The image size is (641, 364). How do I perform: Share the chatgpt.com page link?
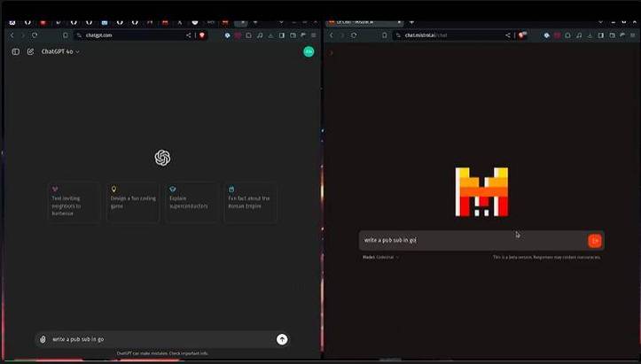click(x=189, y=35)
